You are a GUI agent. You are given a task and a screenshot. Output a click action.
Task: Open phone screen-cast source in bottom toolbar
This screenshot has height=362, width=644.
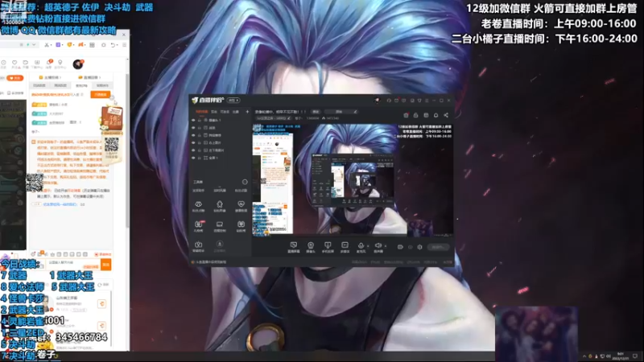tap(328, 247)
